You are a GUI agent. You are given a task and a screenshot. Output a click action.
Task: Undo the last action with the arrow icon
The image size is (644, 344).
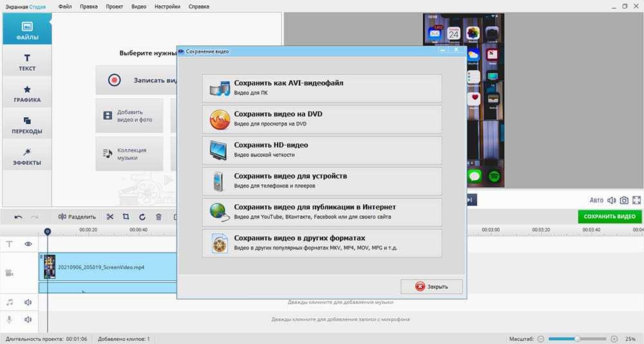click(18, 217)
